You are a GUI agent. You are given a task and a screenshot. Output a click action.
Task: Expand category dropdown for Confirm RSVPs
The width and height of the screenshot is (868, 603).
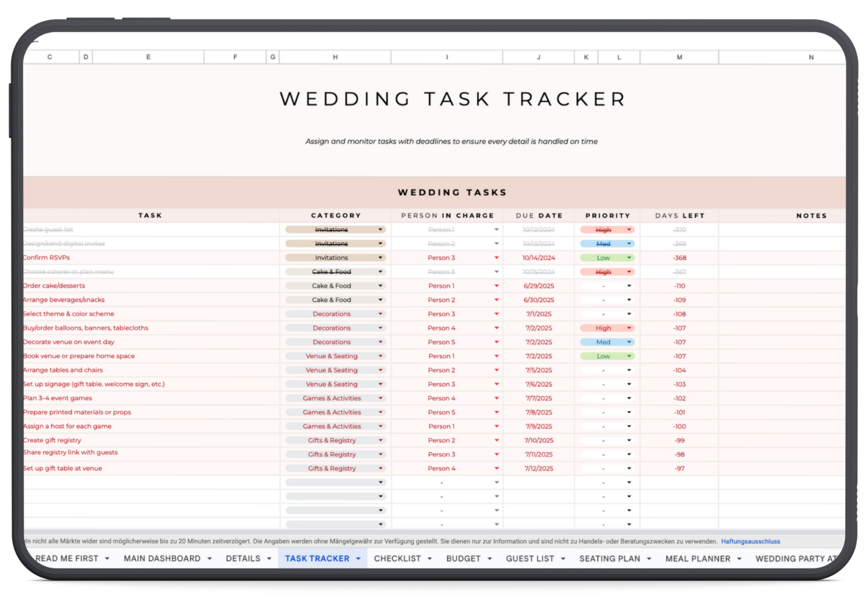(381, 258)
